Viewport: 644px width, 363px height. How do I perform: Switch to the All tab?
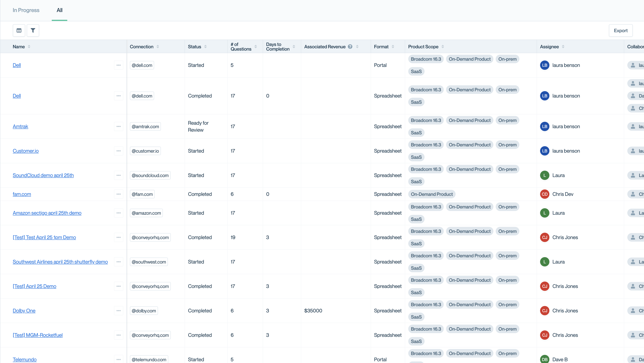click(60, 10)
